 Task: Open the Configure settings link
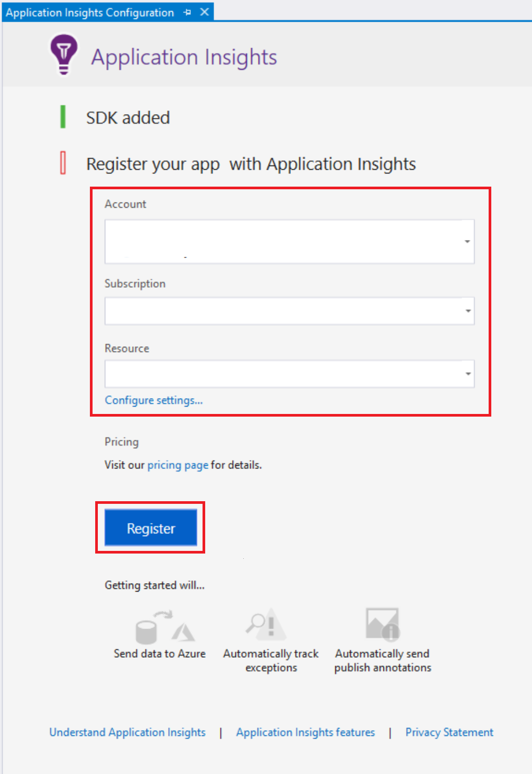(x=153, y=400)
